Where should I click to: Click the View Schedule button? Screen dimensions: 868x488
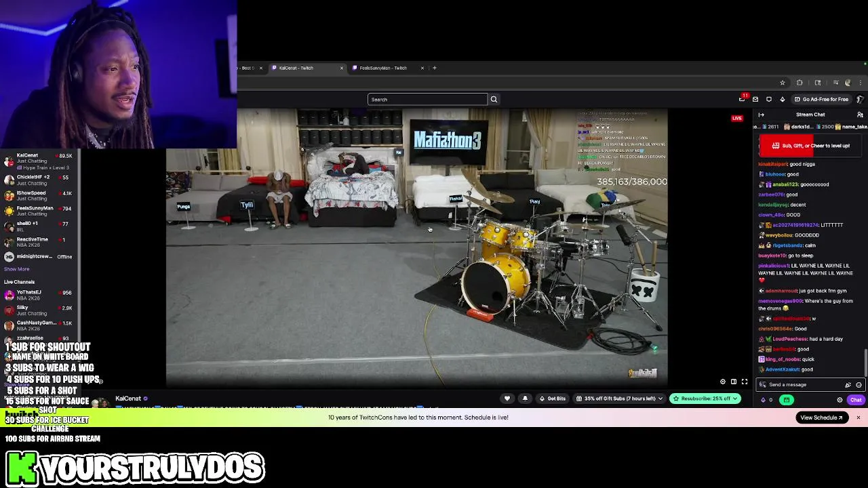coord(821,418)
